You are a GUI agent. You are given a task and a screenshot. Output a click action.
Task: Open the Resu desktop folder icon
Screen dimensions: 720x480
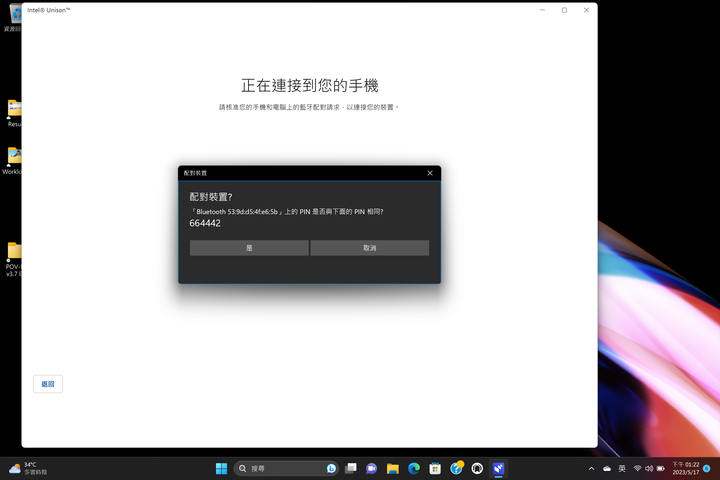click(14, 113)
